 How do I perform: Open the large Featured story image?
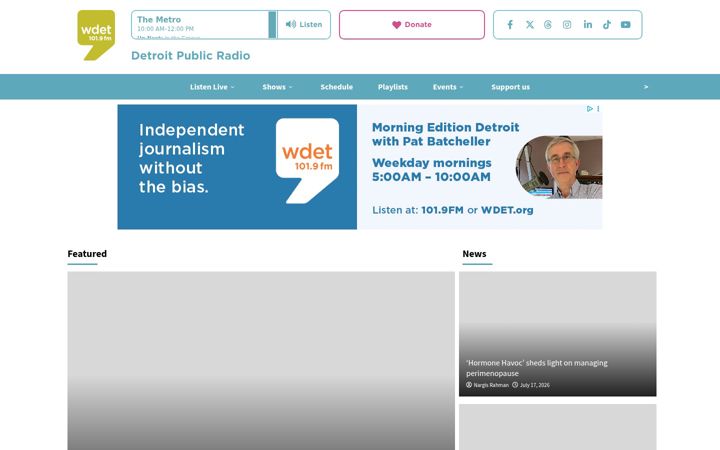pos(261,360)
